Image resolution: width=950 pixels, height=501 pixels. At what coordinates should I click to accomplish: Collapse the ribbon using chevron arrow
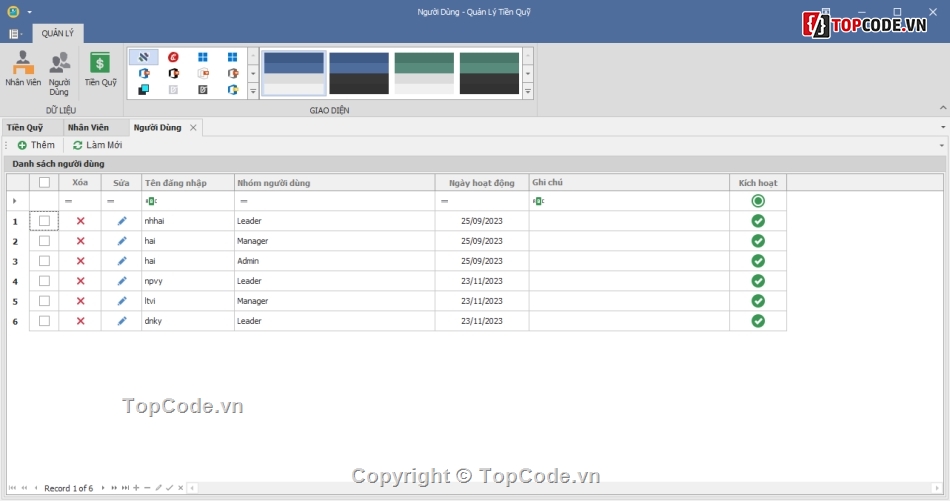pos(941,107)
